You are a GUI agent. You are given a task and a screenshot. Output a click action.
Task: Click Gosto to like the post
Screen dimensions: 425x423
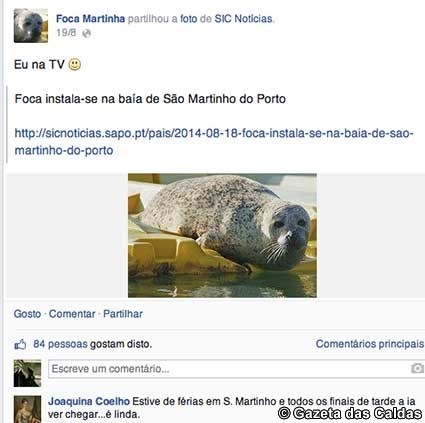click(27, 314)
